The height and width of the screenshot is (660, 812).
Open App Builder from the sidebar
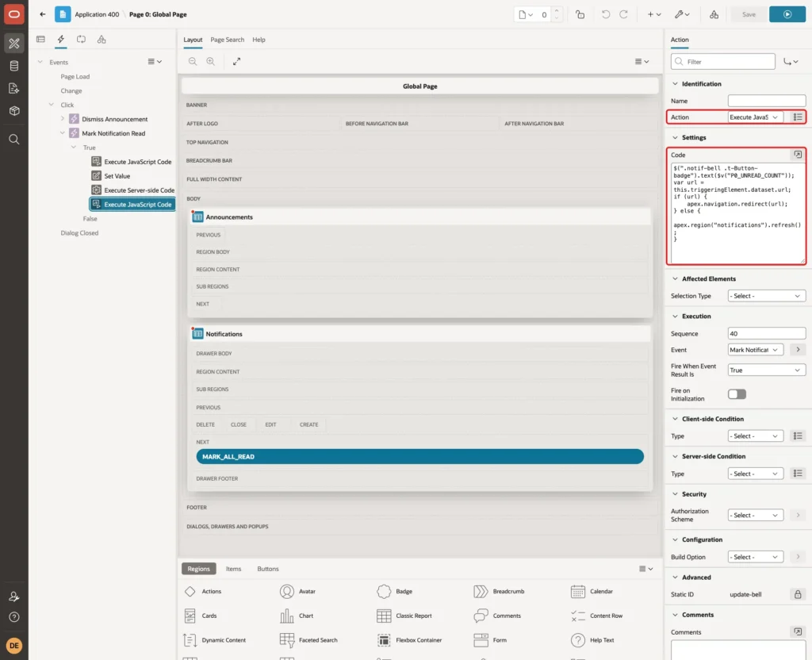point(14,43)
